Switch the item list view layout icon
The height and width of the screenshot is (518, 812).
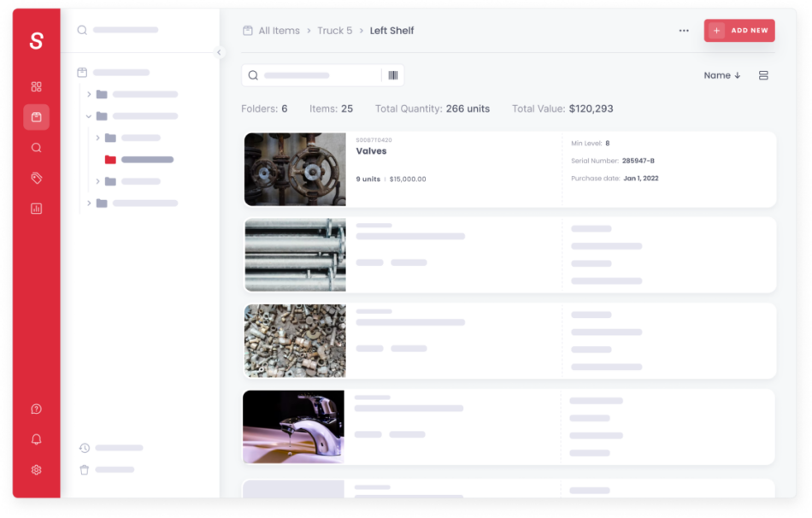click(x=765, y=75)
